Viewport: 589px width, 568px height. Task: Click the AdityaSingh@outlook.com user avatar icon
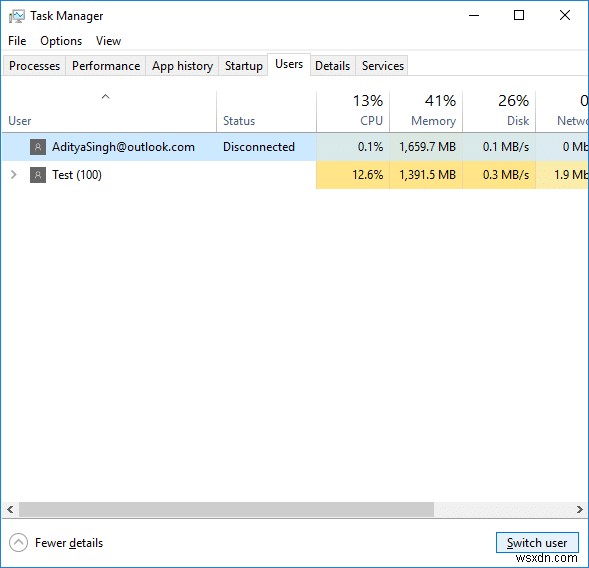(38, 147)
